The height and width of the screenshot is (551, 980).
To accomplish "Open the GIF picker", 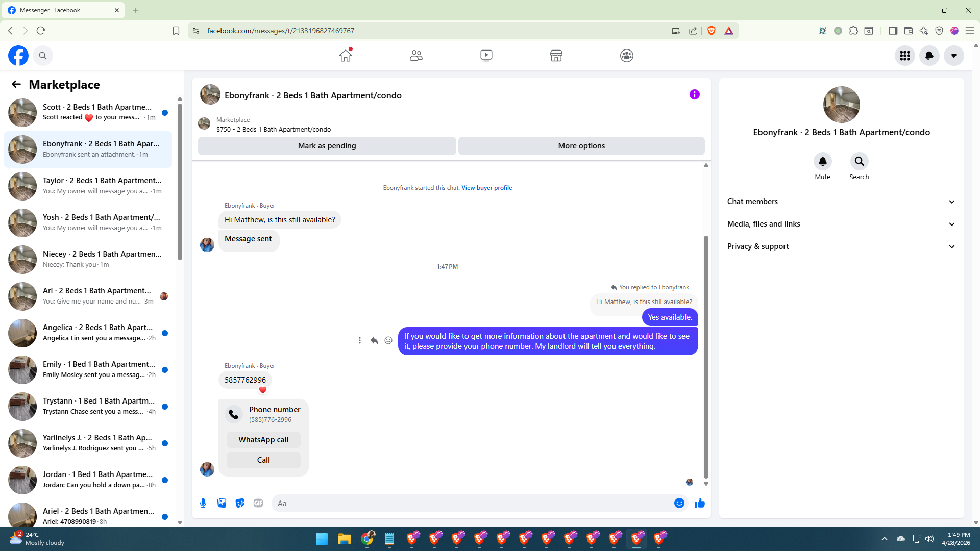I will tap(258, 503).
